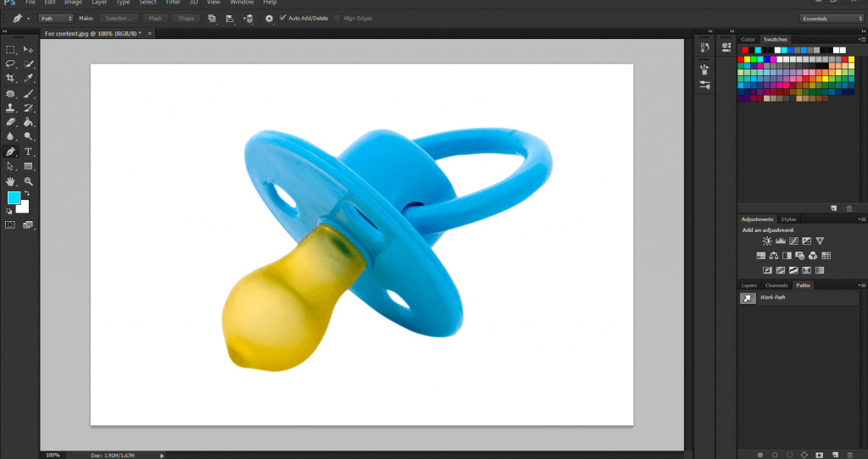Click the cyan foreground color swatch
868x459 pixels.
pyautogui.click(x=14, y=197)
